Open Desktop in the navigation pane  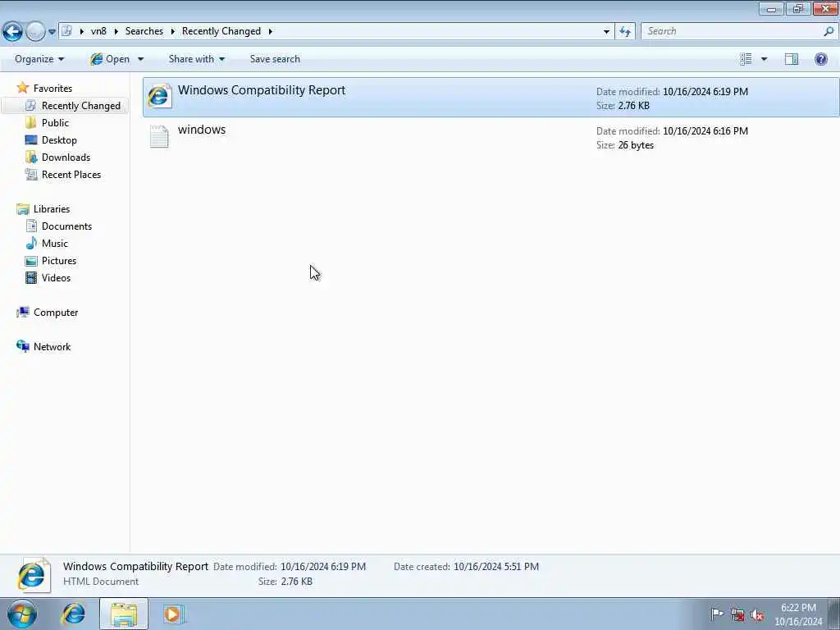point(59,139)
